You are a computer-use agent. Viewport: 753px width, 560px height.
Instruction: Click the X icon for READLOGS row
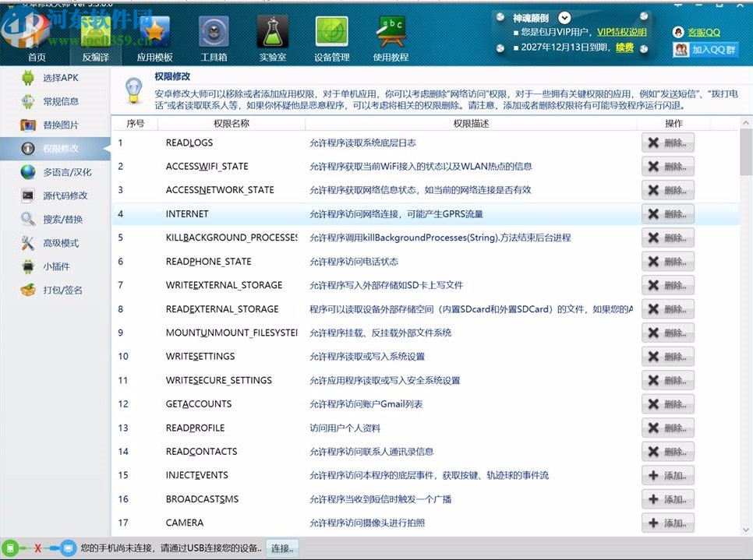pos(653,143)
